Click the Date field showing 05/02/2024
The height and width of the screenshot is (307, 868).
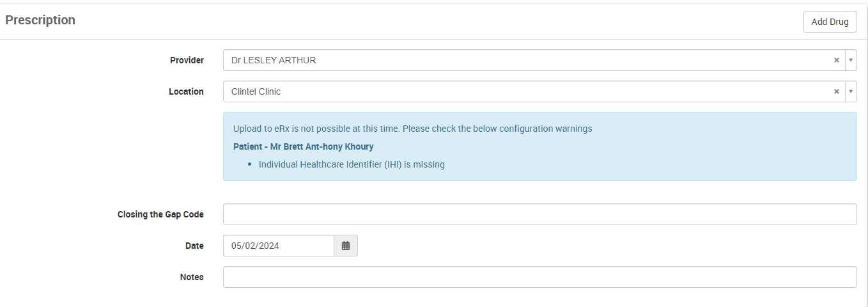[x=278, y=246]
